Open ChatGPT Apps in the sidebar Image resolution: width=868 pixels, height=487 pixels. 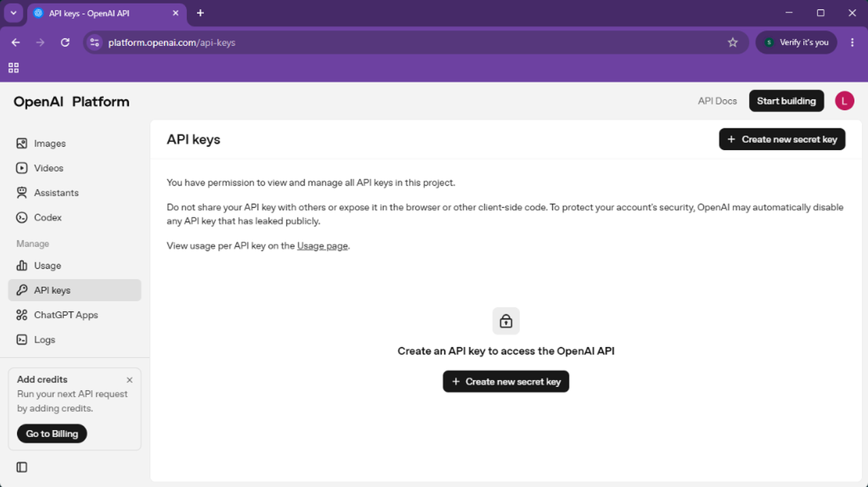(x=74, y=315)
